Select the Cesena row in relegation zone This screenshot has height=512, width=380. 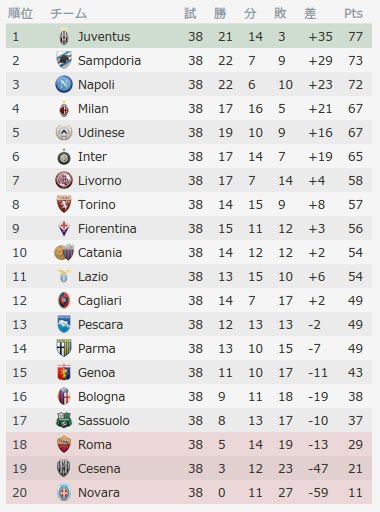(x=189, y=468)
